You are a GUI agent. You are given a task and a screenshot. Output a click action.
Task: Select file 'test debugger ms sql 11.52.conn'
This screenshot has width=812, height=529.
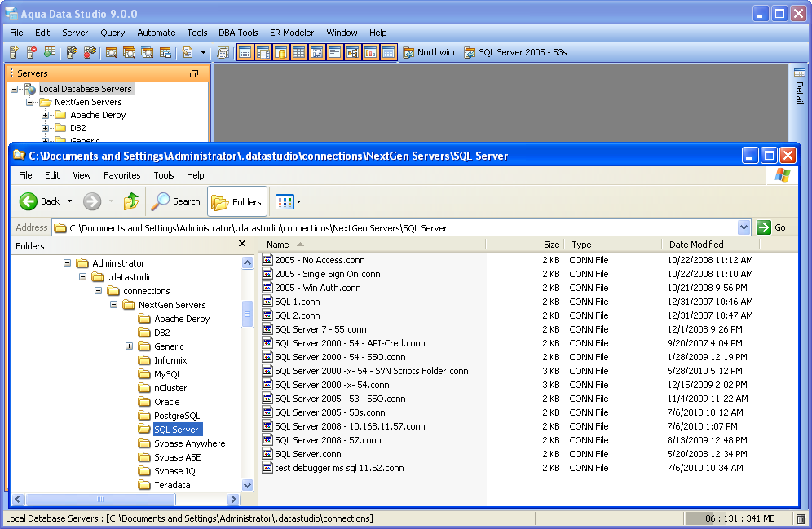tap(339, 468)
